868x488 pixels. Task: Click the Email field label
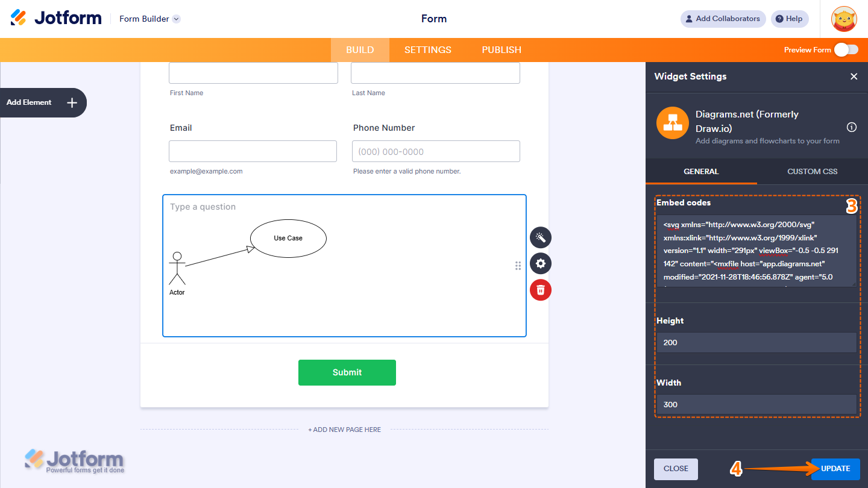click(x=181, y=128)
